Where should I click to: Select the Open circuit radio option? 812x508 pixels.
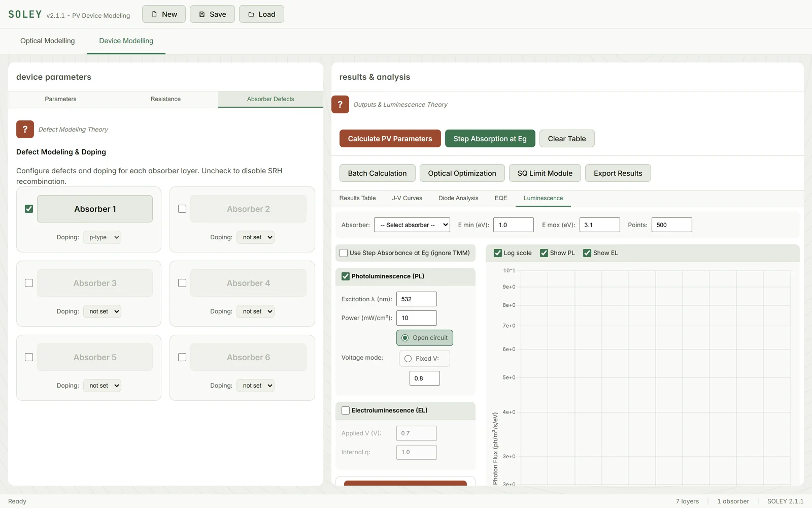[x=405, y=338]
